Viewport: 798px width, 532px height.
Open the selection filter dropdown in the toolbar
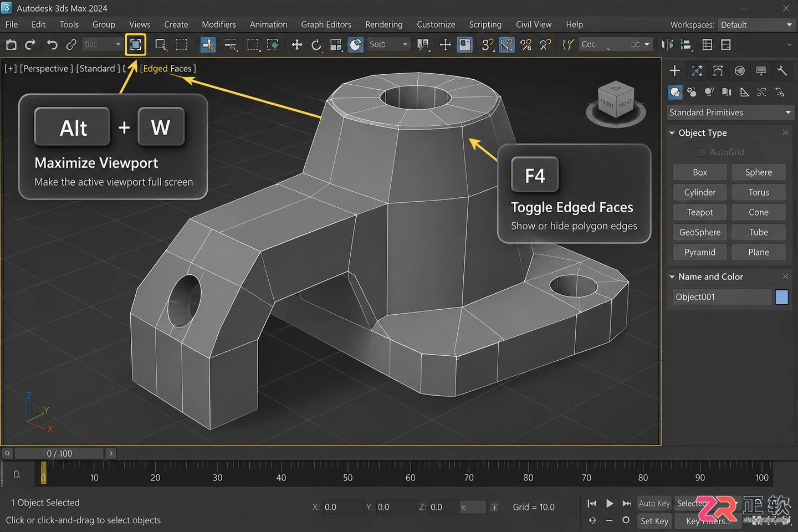pyautogui.click(x=103, y=44)
